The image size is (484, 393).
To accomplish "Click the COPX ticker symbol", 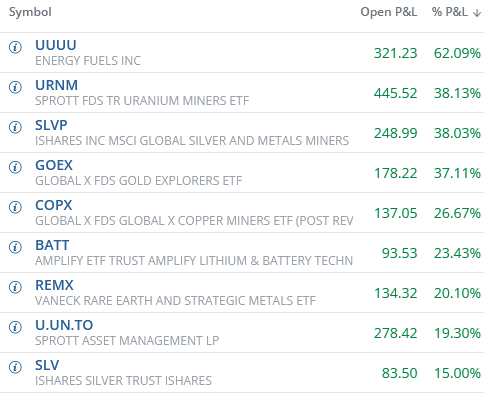I will [54, 205].
